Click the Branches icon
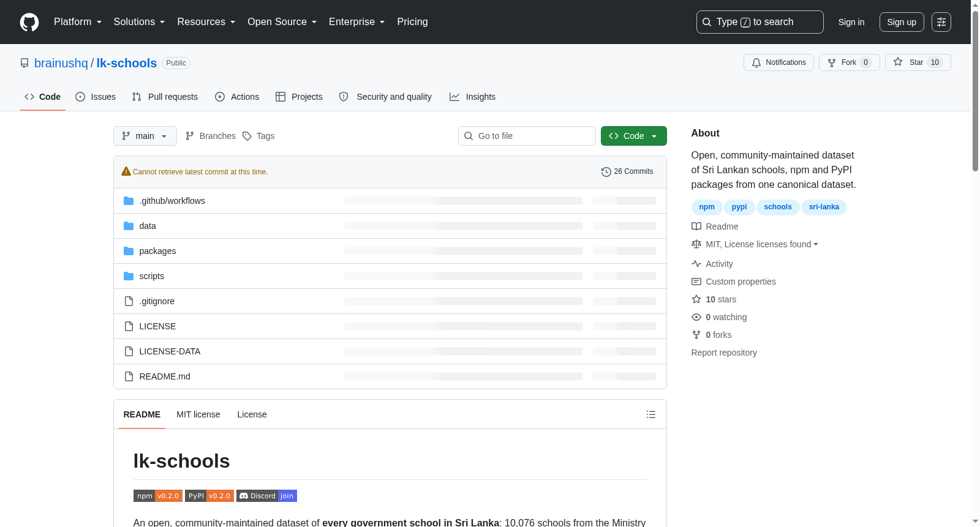 (x=190, y=136)
